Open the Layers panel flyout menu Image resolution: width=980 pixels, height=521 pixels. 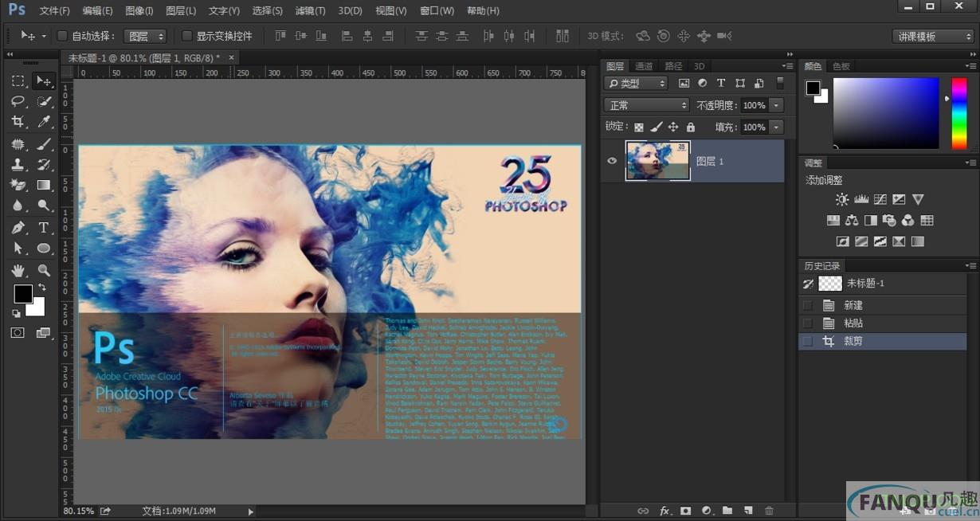[x=788, y=66]
